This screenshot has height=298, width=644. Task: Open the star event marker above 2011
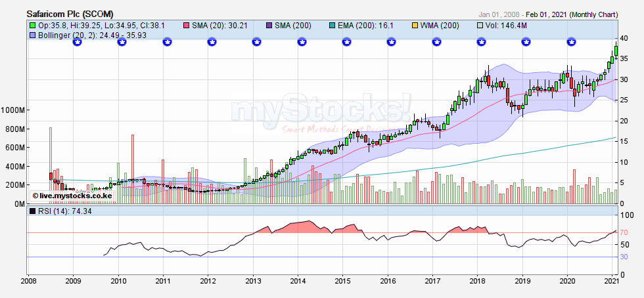167,42
